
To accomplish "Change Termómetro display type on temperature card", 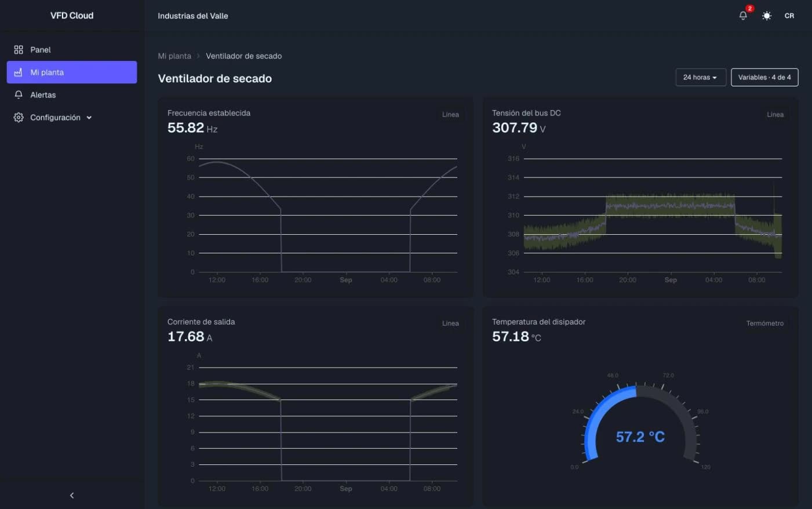I will tap(764, 323).
